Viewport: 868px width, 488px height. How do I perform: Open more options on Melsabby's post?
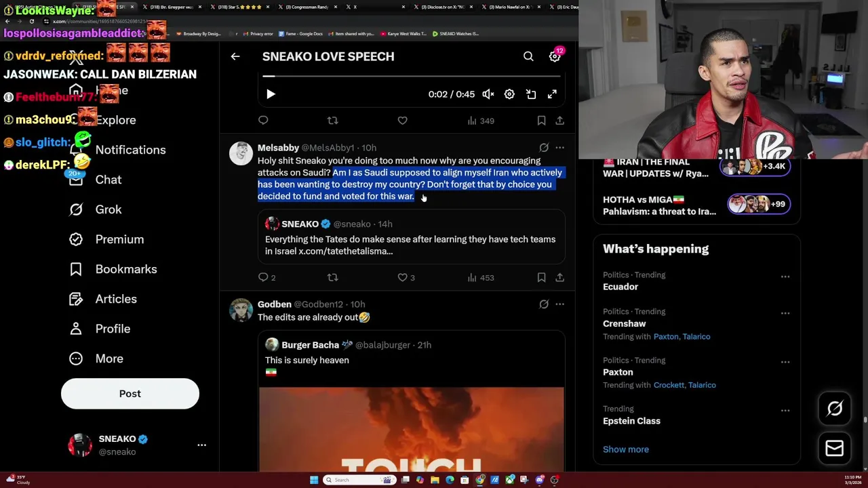559,147
